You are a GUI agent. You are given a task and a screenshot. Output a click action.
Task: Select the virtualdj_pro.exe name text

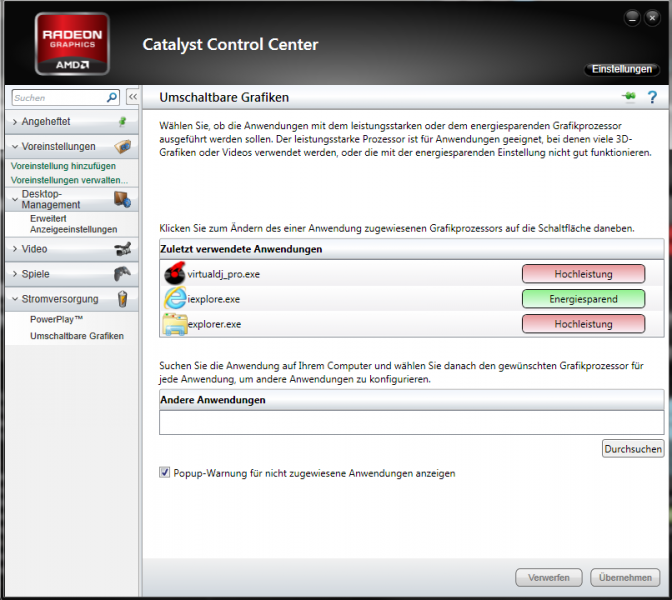click(224, 274)
